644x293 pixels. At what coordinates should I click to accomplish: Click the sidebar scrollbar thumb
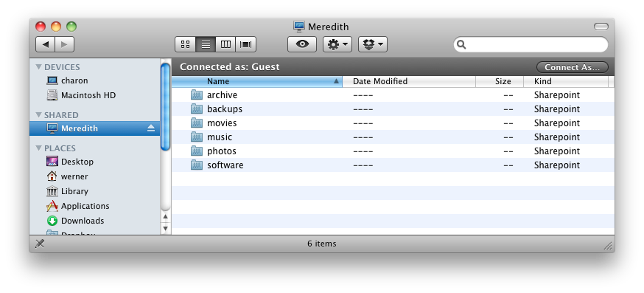(166, 106)
